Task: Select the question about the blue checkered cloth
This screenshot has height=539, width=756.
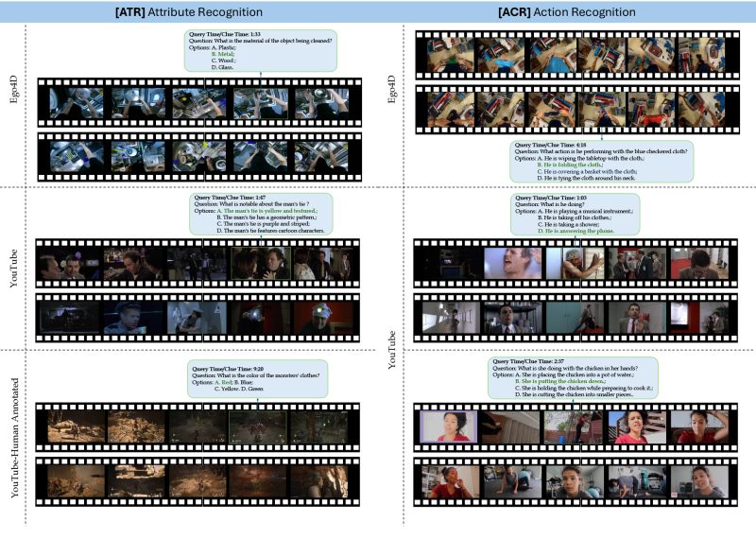Action: (601, 151)
